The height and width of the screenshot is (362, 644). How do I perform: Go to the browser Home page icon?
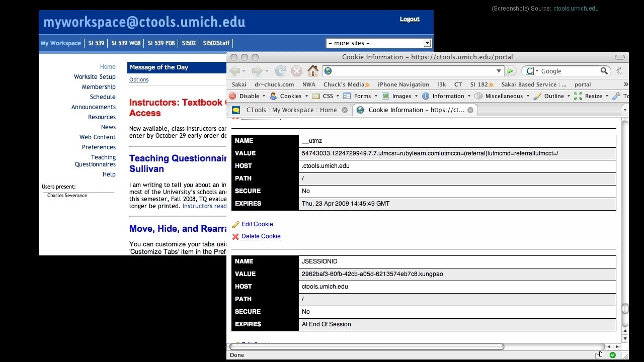[x=313, y=71]
